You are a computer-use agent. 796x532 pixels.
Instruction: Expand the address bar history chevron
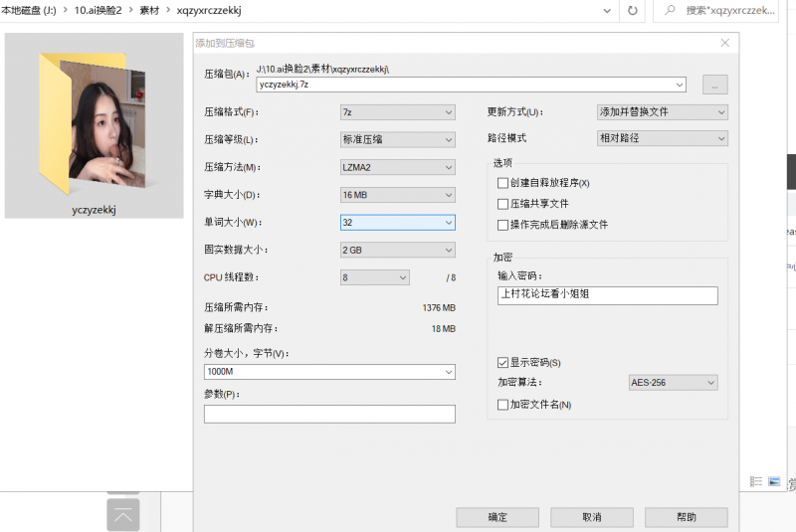[607, 10]
